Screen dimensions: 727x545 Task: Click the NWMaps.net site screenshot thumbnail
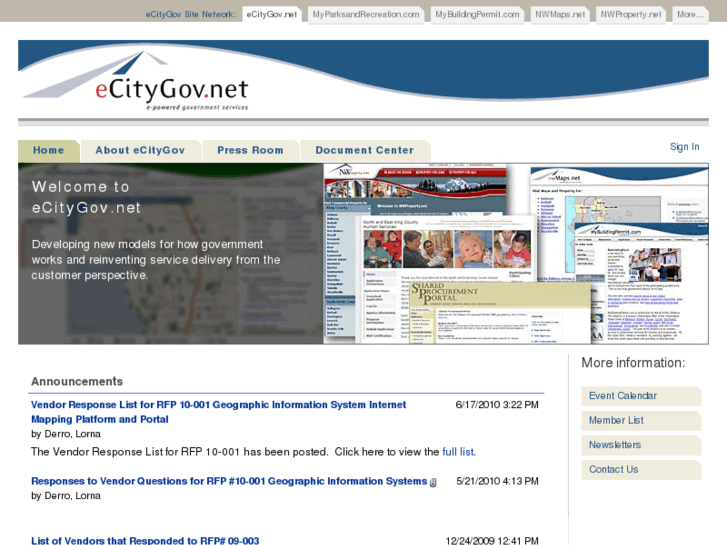(x=619, y=195)
